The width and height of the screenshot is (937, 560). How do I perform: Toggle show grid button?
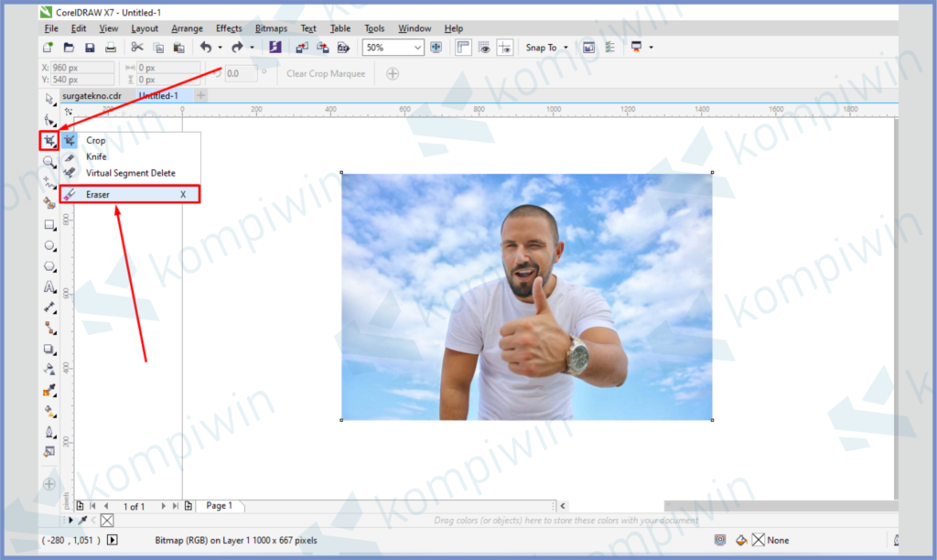[483, 48]
